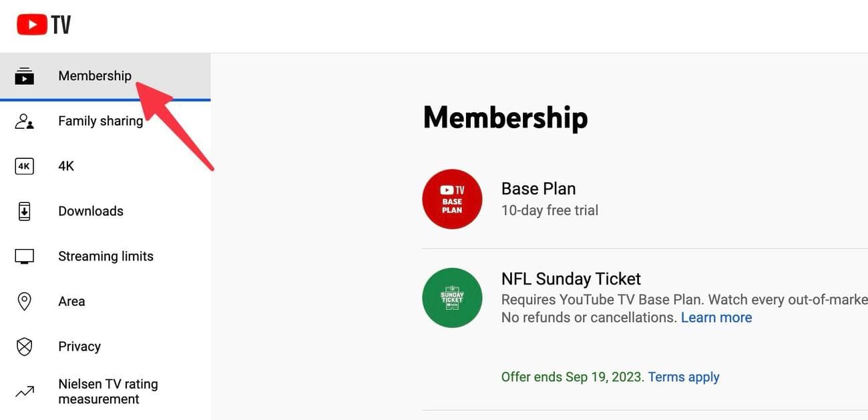Viewport: 868px width, 420px height.
Task: Open the Learn more link
Action: pyautogui.click(x=716, y=317)
